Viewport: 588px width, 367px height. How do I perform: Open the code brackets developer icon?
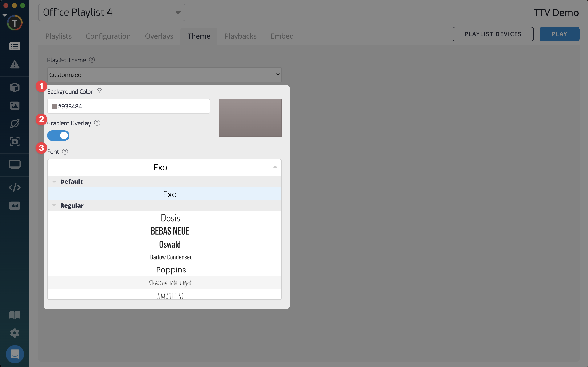point(15,187)
